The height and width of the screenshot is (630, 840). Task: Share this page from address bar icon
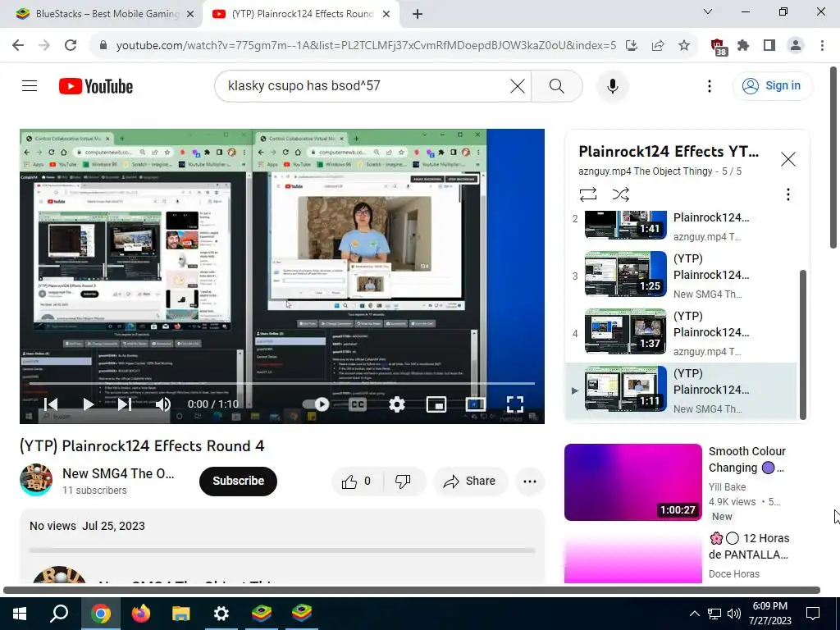[x=658, y=46]
